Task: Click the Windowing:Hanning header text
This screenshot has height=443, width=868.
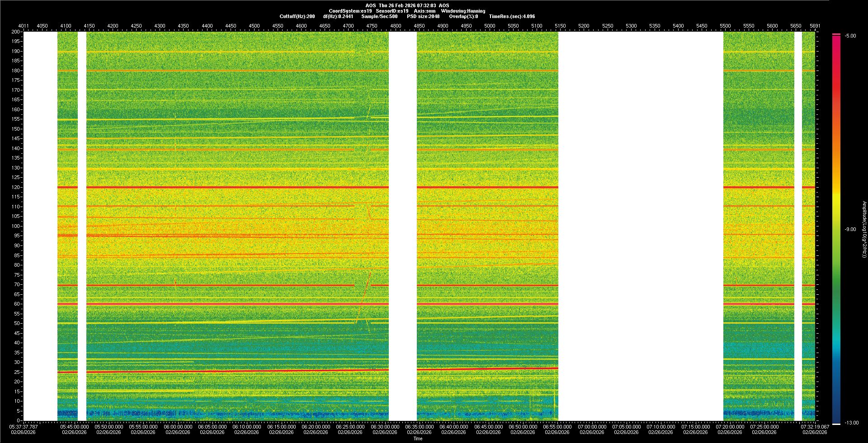Action: point(463,11)
